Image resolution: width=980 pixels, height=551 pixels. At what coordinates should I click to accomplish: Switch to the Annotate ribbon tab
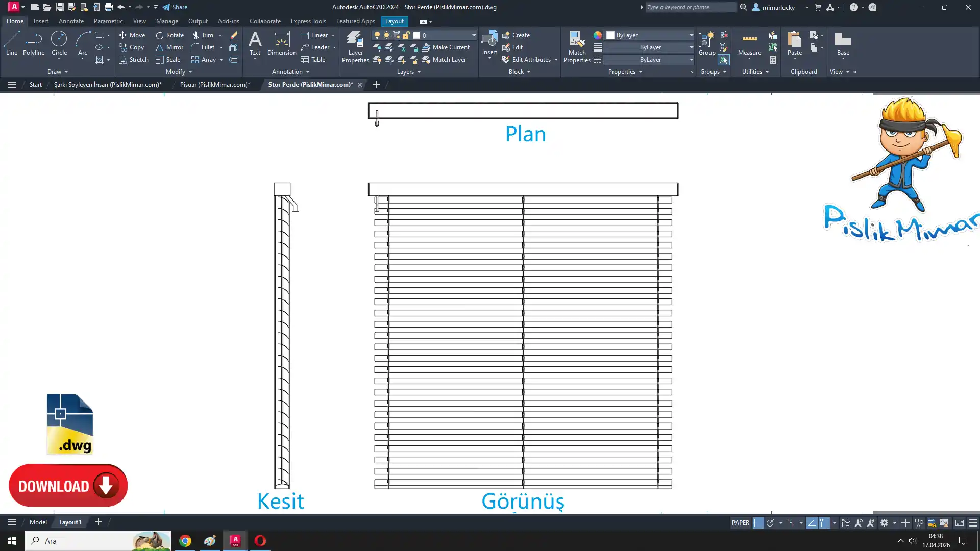(71, 21)
